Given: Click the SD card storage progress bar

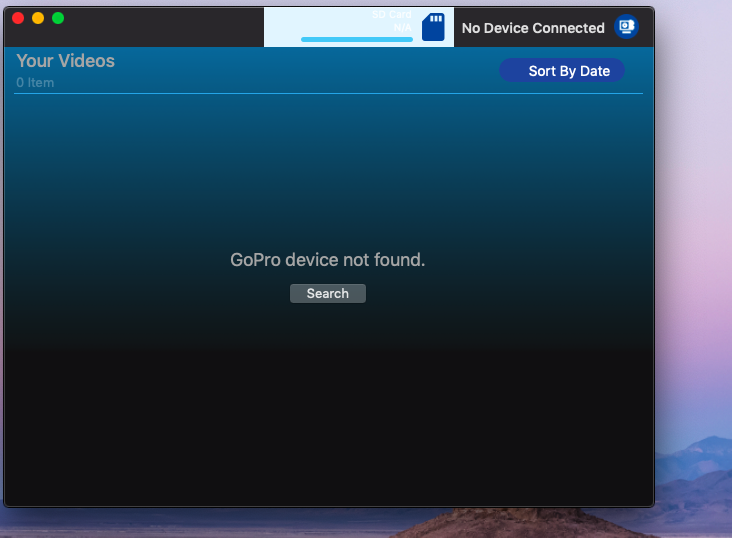Looking at the screenshot, I should click(357, 40).
